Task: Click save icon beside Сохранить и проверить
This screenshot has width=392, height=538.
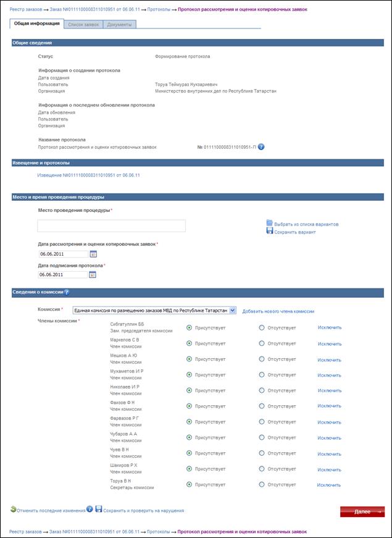Action: tap(98, 509)
